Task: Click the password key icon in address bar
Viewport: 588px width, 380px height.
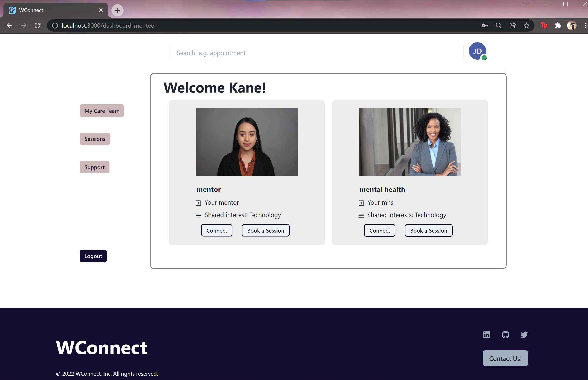Action: tap(484, 26)
